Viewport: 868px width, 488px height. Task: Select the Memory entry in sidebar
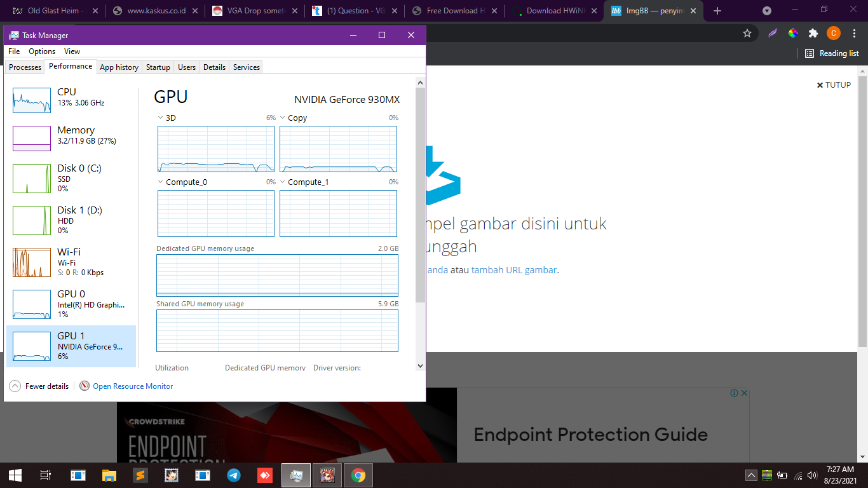[71, 138]
